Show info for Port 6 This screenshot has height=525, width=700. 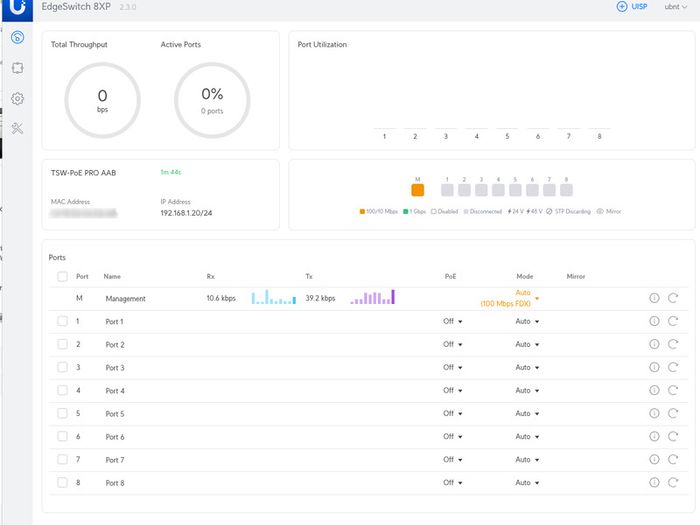[x=654, y=436]
